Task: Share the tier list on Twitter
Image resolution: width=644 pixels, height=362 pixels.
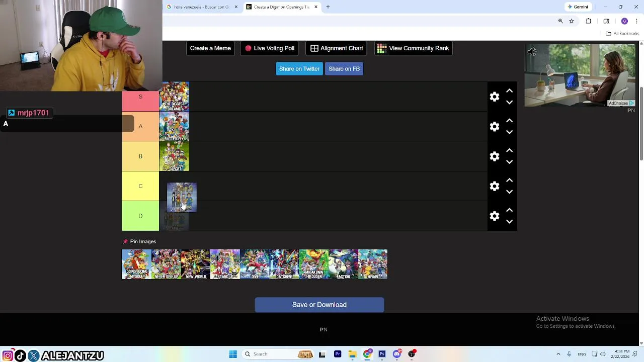Action: (x=299, y=69)
